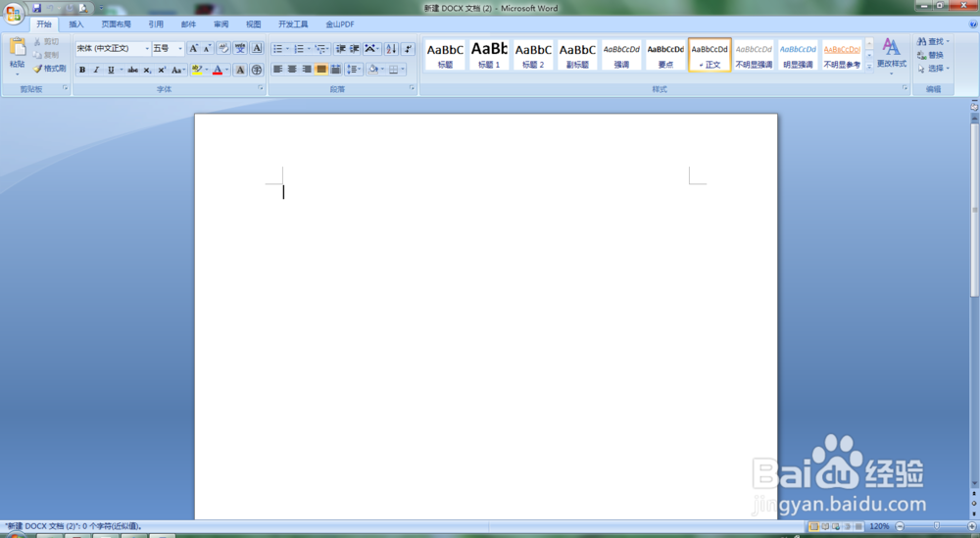Screen dimensions: 980x538
Task: Increase font size with the grow font icon
Action: [194, 48]
